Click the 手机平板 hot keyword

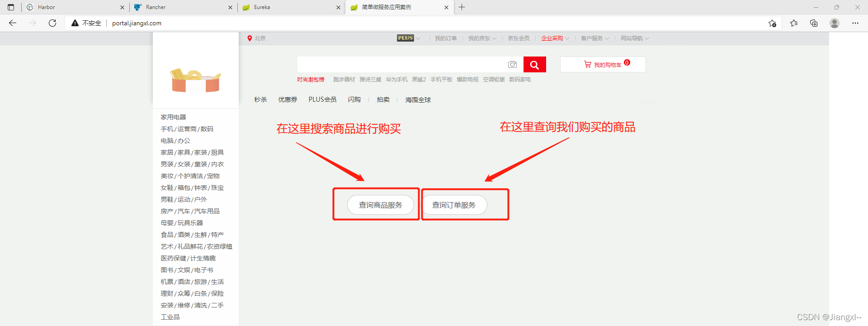[441, 80]
